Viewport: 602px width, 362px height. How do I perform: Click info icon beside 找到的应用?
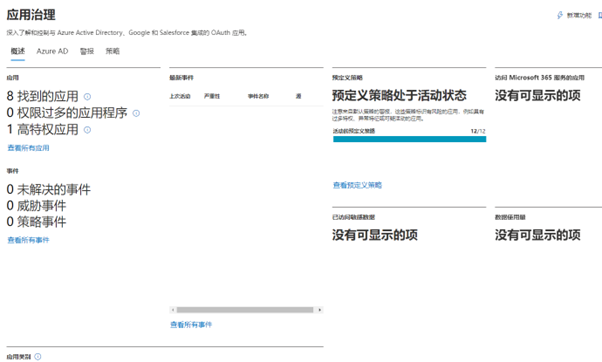click(87, 96)
